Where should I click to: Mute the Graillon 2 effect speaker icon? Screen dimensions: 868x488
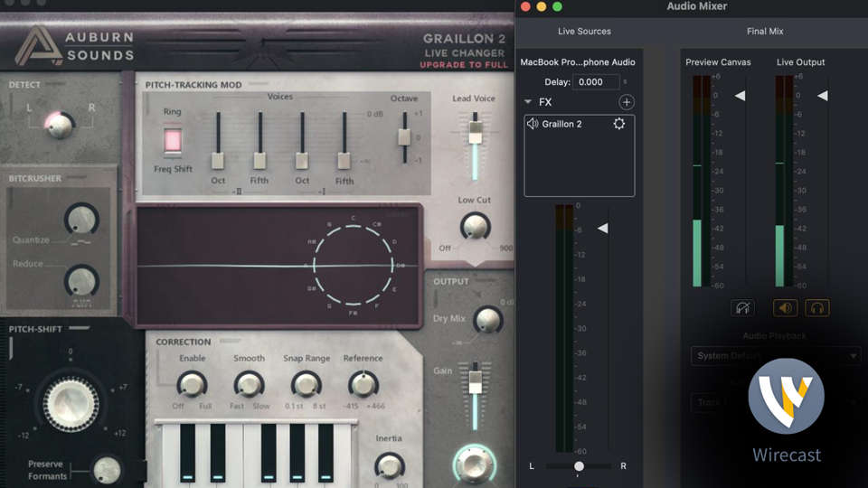click(x=533, y=124)
